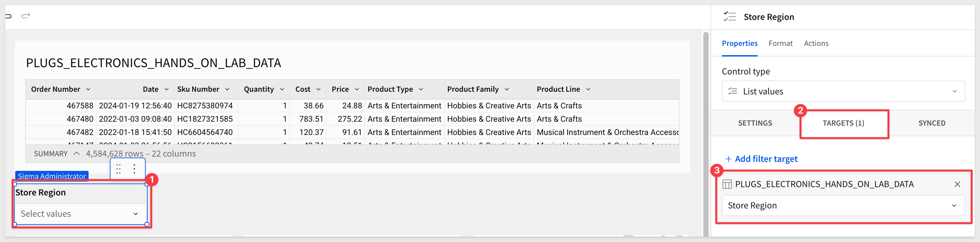
Task: Switch to the Format tab
Action: 780,44
